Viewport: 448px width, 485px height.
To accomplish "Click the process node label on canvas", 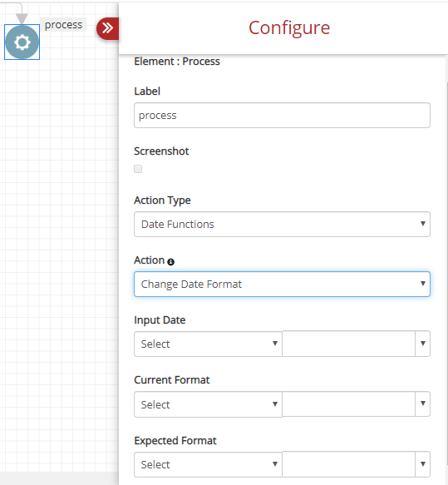I will [x=63, y=25].
